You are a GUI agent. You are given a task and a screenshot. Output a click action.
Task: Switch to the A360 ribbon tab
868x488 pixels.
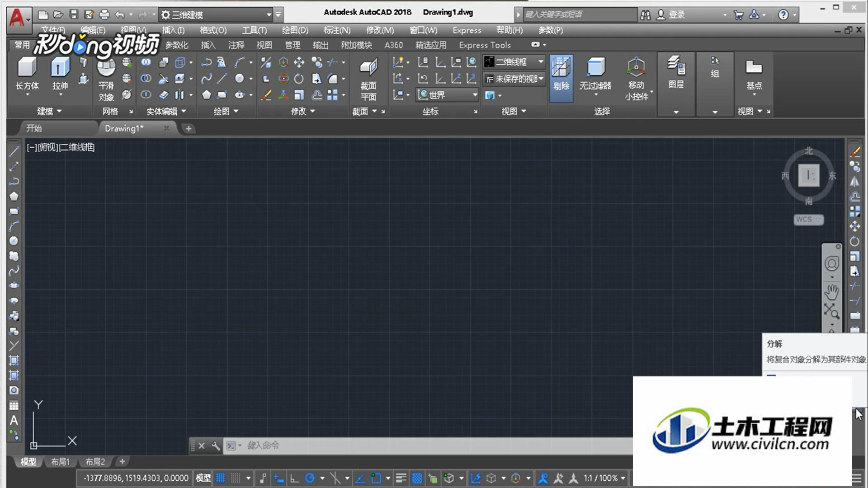[393, 45]
